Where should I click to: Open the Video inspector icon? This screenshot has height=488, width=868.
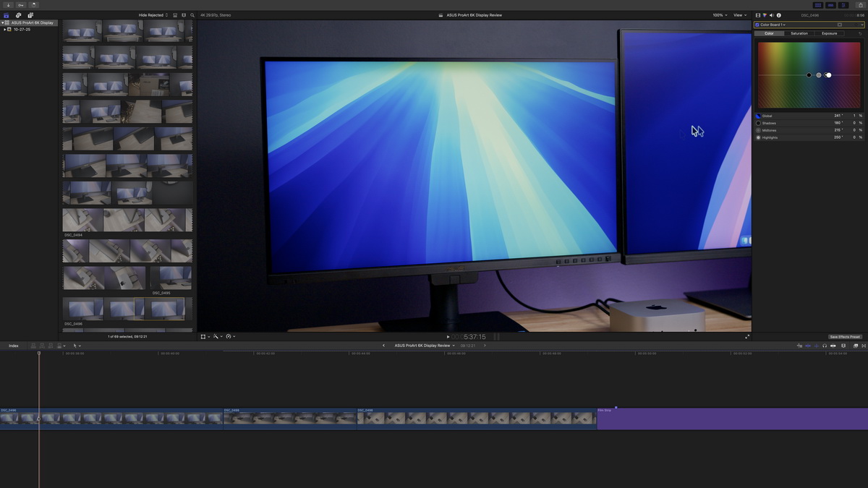coord(757,14)
